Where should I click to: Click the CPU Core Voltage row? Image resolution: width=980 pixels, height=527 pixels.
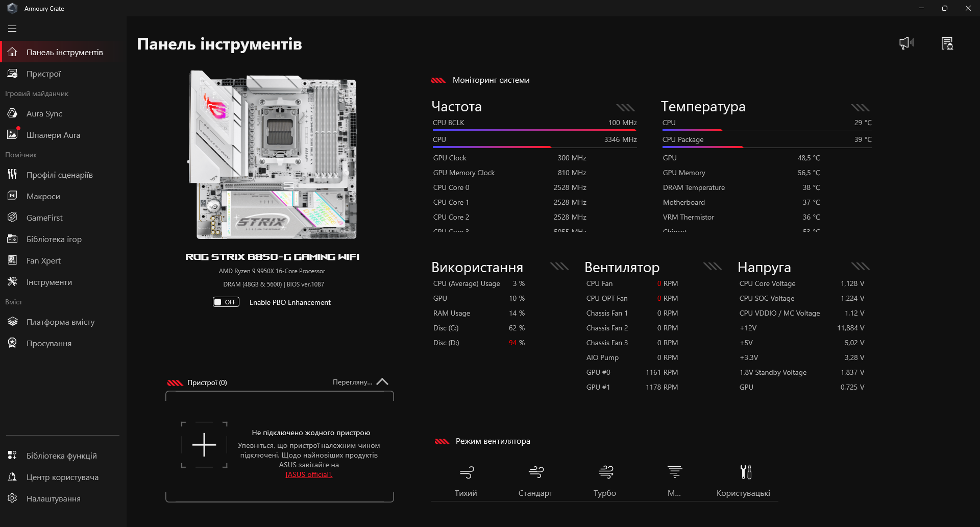[802, 283]
